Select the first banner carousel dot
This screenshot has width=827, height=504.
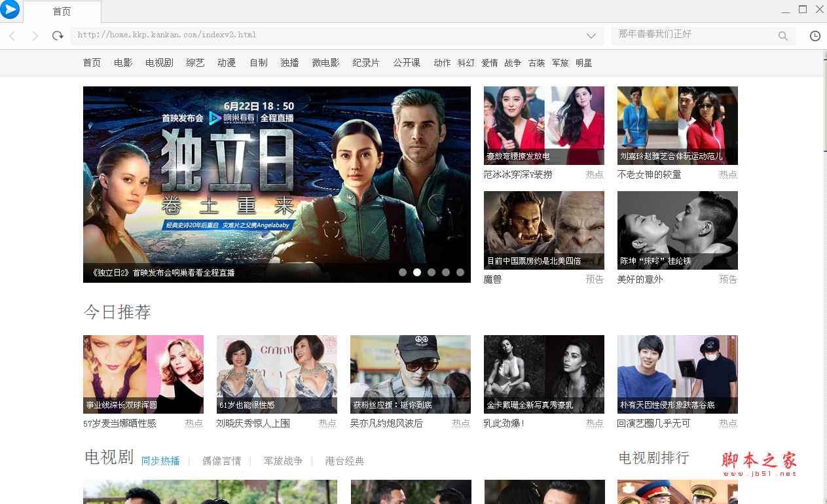[403, 272]
